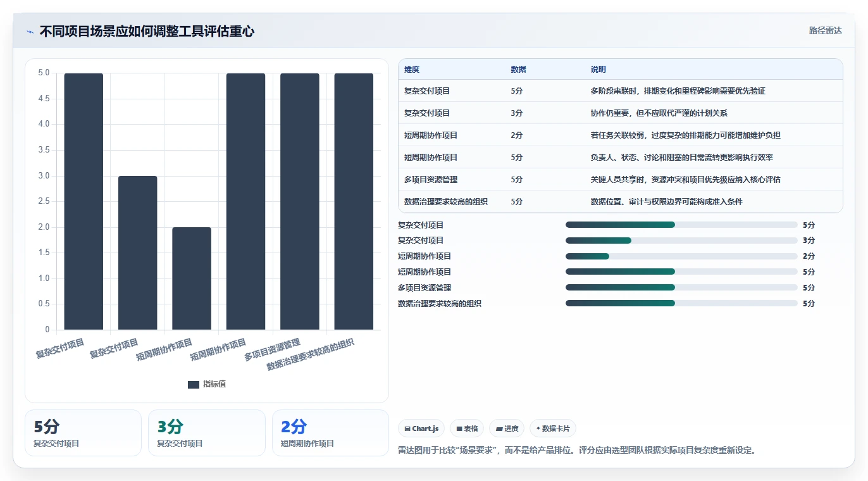Click the shortest chart bar with value 2.0
The width and height of the screenshot is (868, 481).
click(x=192, y=278)
